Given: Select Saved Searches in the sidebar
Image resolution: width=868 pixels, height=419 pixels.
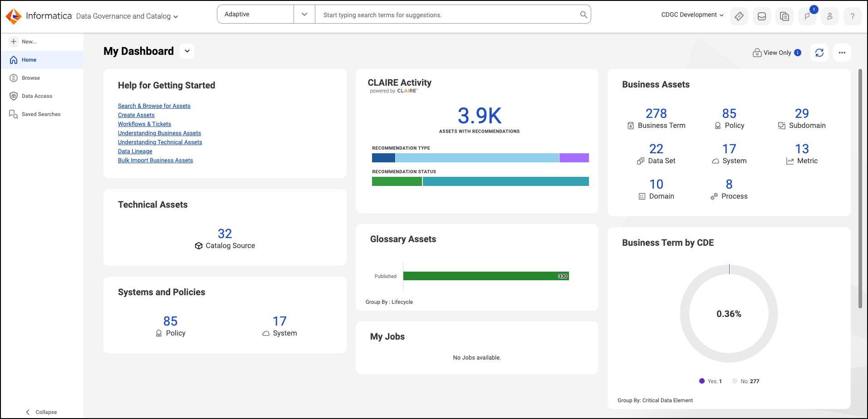Looking at the screenshot, I should click(x=42, y=114).
